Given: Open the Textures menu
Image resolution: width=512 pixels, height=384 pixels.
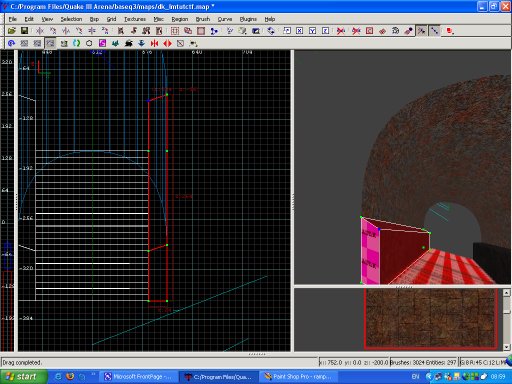Looking at the screenshot, I should pos(135,19).
